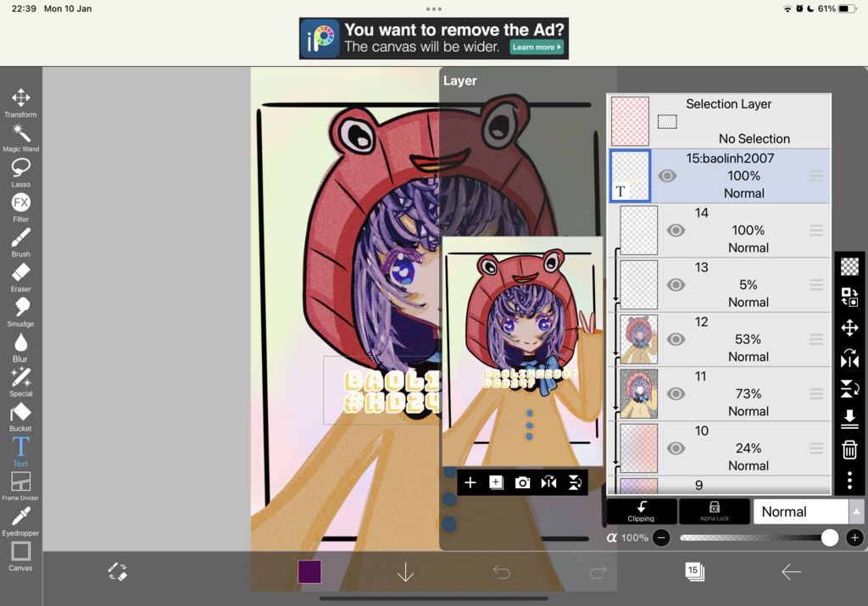This screenshot has height=606, width=868.
Task: Open layer more options three dots
Action: (849, 480)
